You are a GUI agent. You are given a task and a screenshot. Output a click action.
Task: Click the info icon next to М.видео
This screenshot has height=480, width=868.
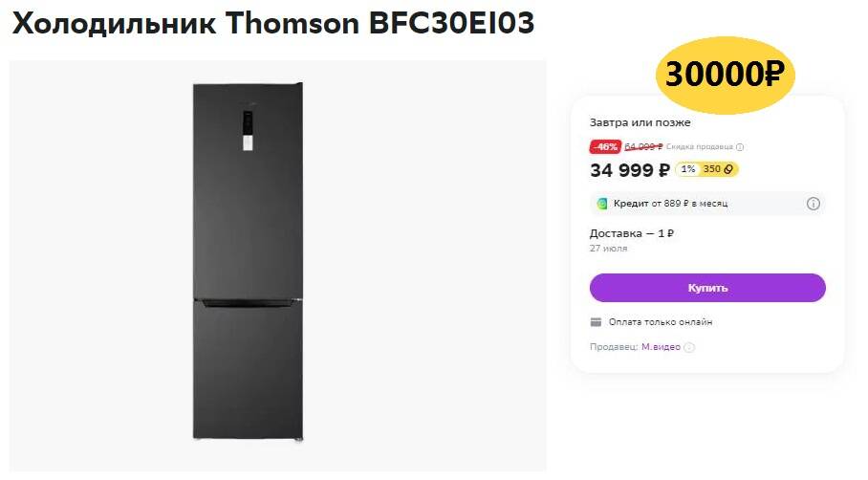pos(689,347)
